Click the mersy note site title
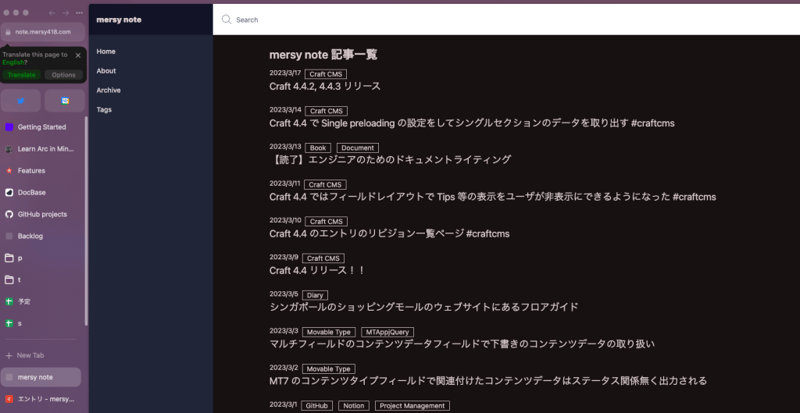Image resolution: width=800 pixels, height=413 pixels. (x=119, y=19)
